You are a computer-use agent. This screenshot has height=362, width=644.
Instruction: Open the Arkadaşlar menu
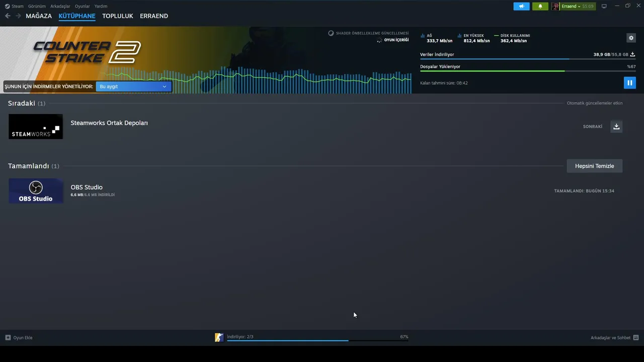pyautogui.click(x=60, y=7)
